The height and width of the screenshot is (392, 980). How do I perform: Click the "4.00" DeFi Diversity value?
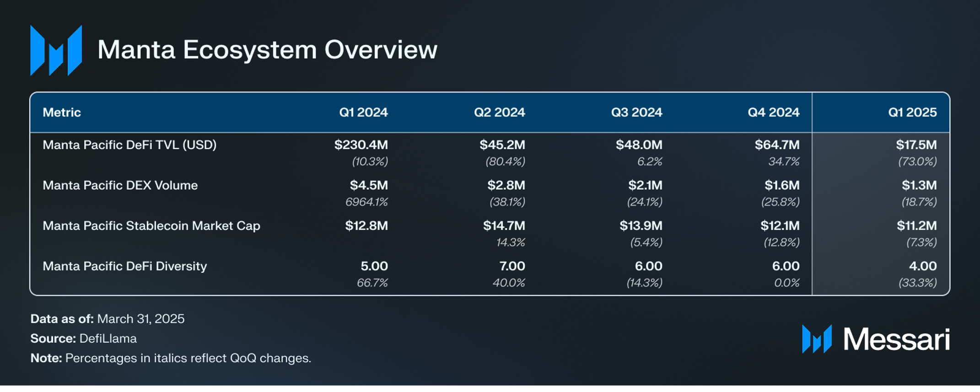923,266
